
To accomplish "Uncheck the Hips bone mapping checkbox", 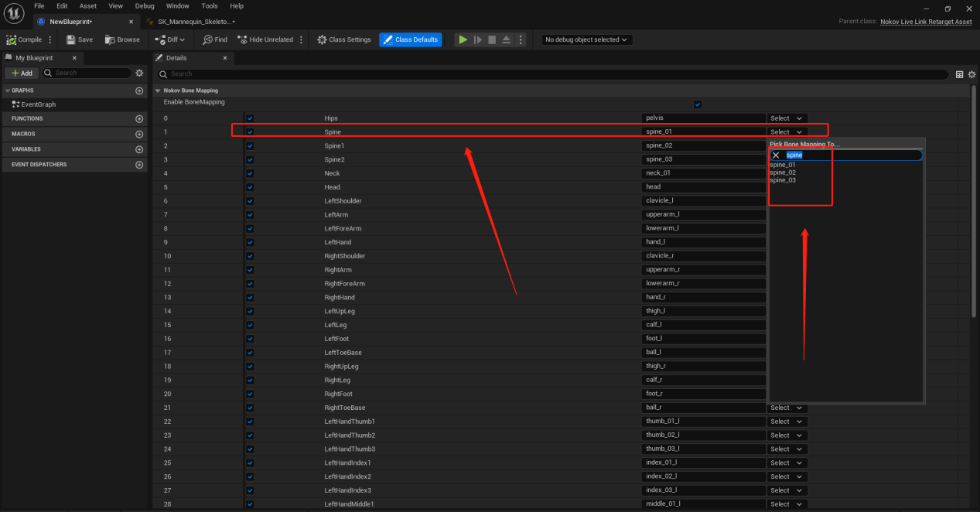I will (x=250, y=118).
